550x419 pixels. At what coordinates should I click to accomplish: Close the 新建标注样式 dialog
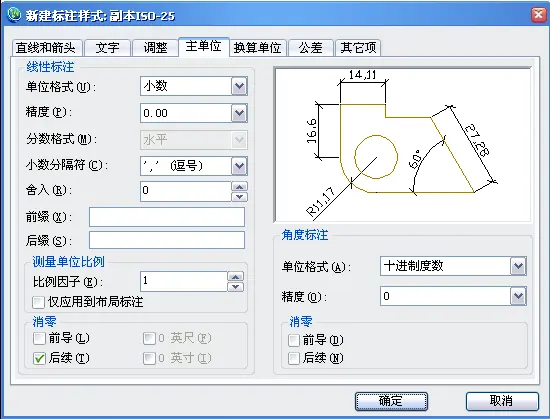click(x=538, y=15)
